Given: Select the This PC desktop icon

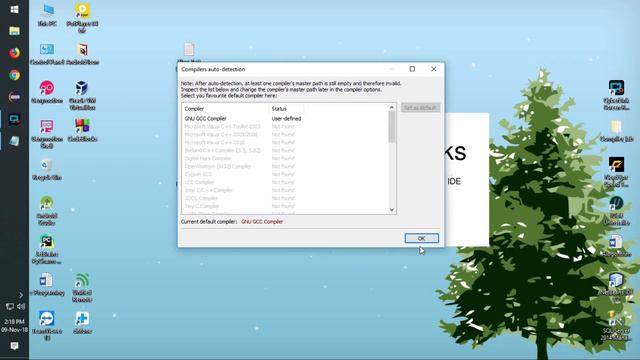Looking at the screenshot, I should click(47, 16).
